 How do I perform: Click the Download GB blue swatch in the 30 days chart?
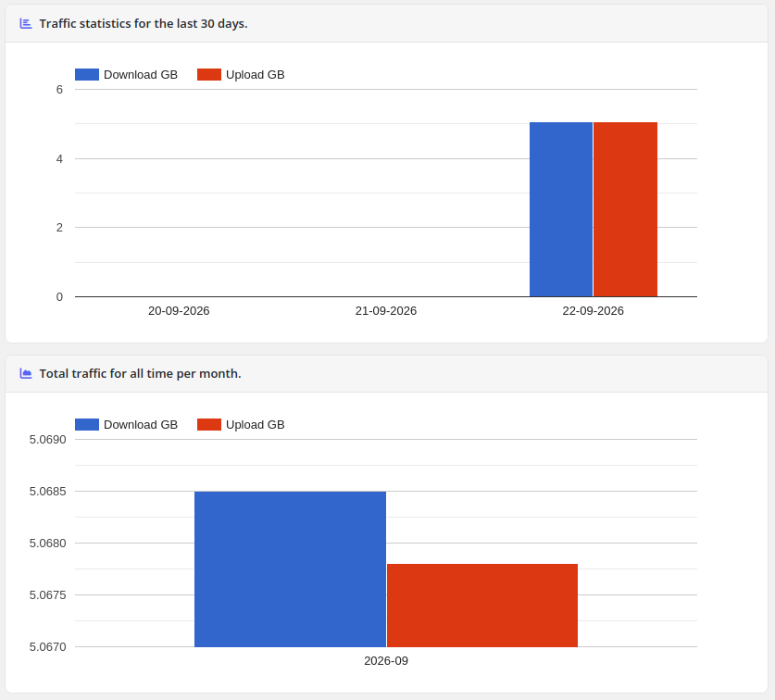point(87,75)
